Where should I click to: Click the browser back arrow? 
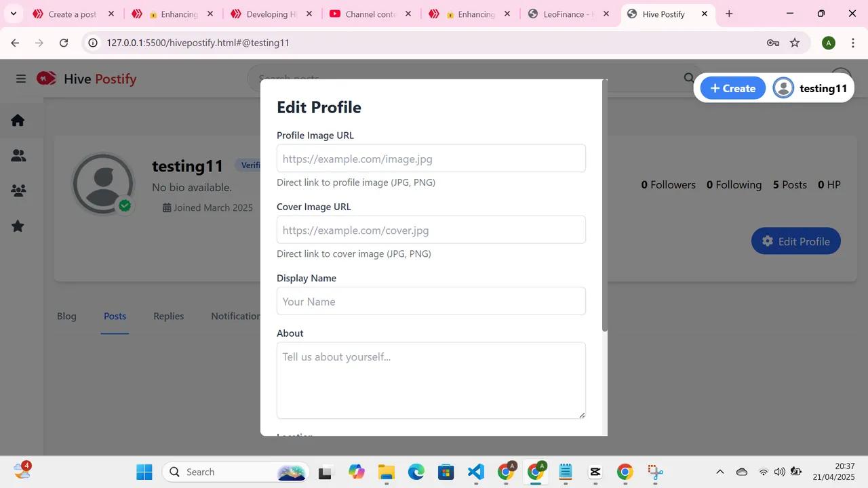tap(15, 43)
